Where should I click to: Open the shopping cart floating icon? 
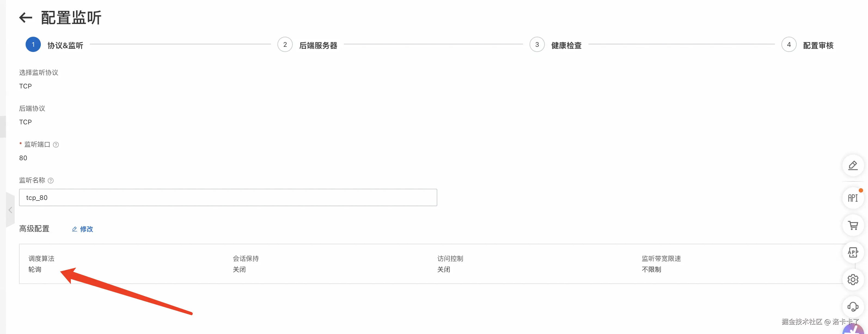tap(852, 225)
